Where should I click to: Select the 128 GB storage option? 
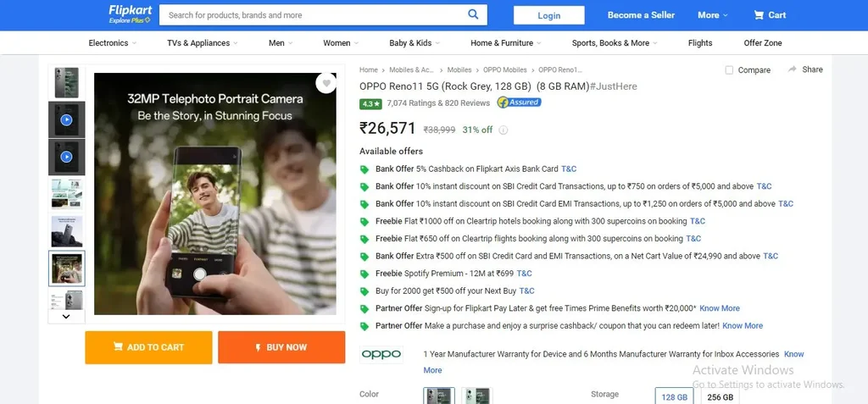point(674,396)
